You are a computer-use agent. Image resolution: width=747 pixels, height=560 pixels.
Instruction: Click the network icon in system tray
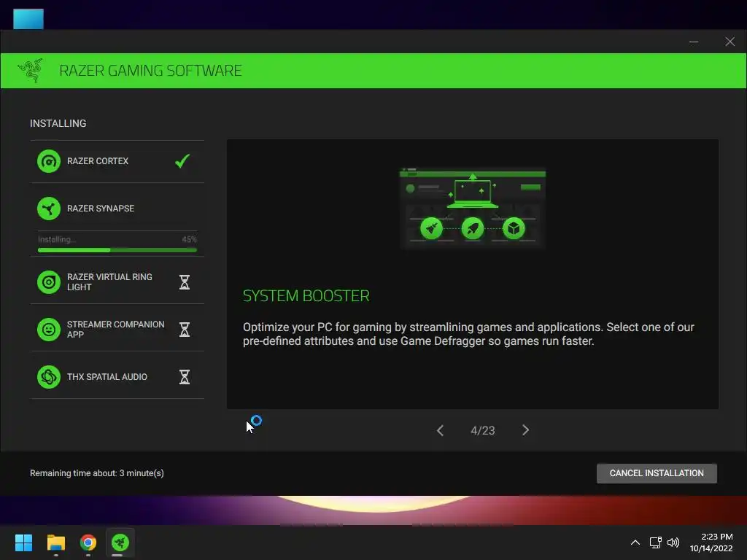(x=656, y=542)
